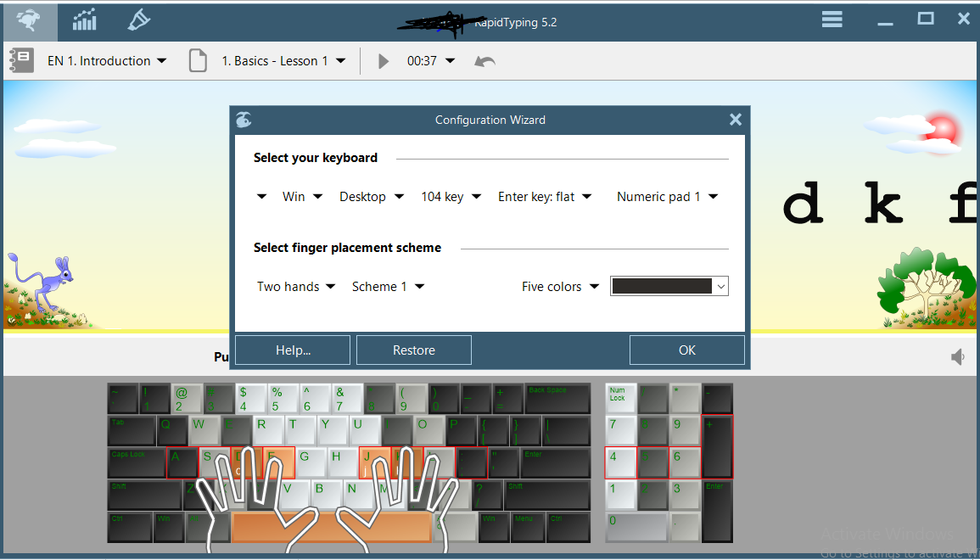Open the blank first keyboard dropdown

[x=262, y=197]
